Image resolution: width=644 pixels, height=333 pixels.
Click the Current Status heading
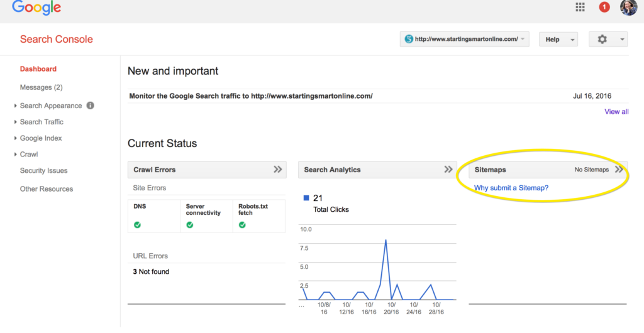[x=162, y=143]
